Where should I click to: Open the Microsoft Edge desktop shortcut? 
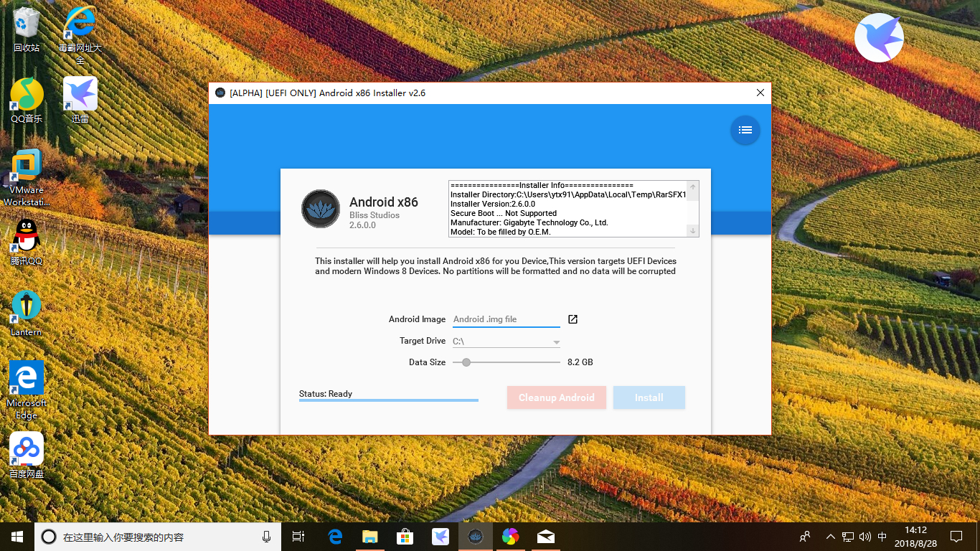click(27, 390)
